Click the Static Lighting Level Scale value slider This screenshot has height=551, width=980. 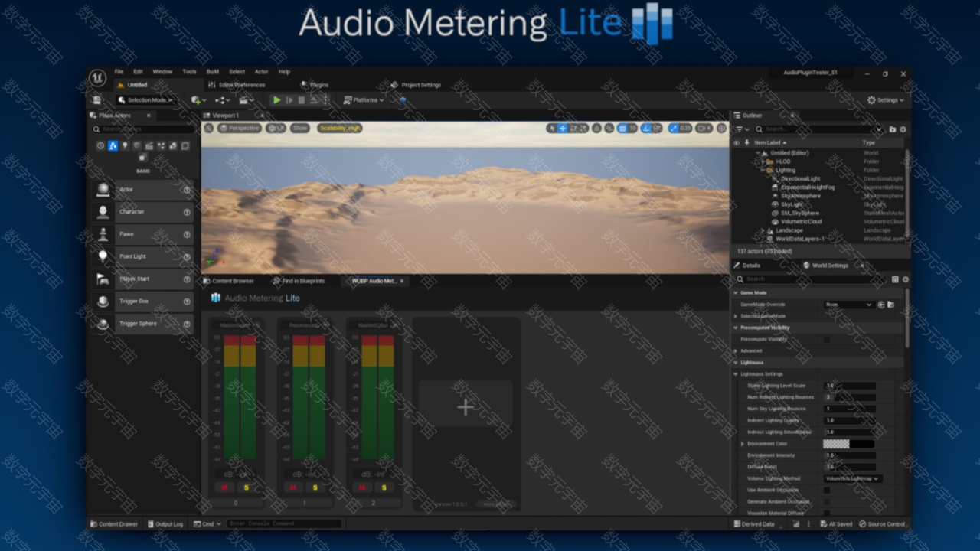click(849, 386)
